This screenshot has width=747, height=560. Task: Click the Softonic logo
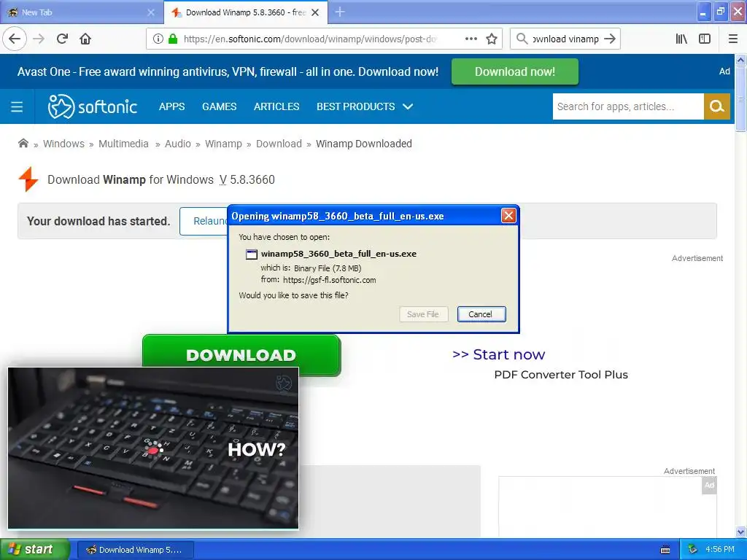point(93,106)
